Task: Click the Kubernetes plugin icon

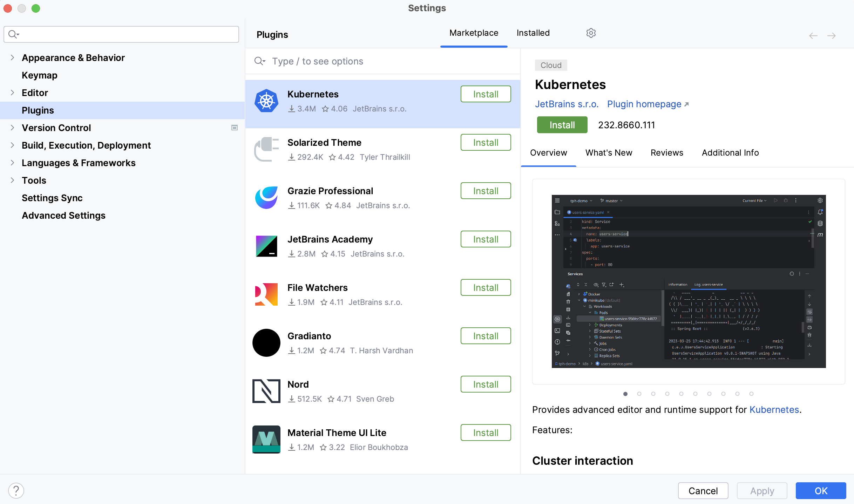Action: [x=266, y=101]
